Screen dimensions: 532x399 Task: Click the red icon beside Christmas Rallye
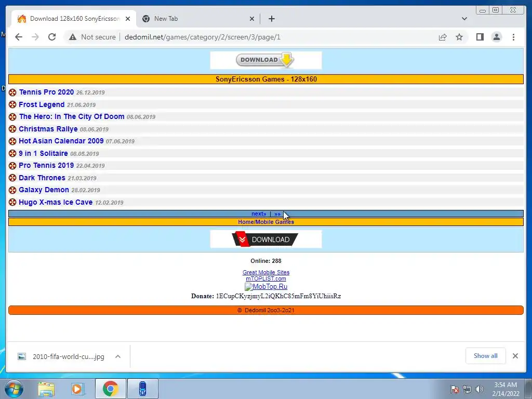12,129
